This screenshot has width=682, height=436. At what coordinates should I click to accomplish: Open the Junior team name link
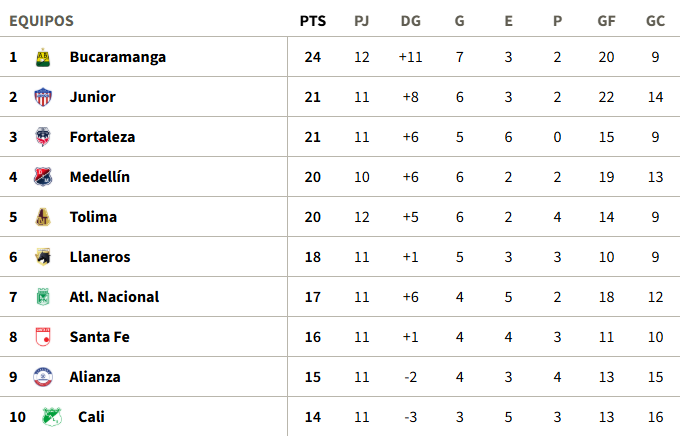92,97
